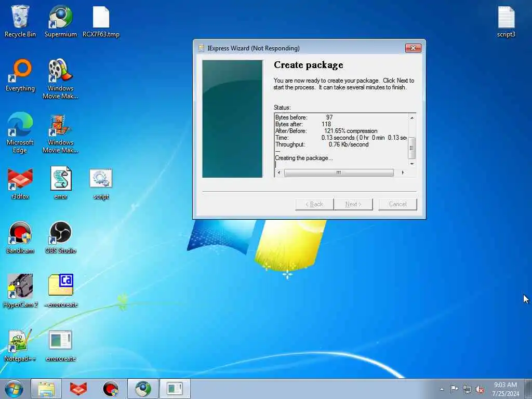This screenshot has width=532, height=399.
Task: Click Show desktop strip at taskbar end
Action: click(x=529, y=389)
